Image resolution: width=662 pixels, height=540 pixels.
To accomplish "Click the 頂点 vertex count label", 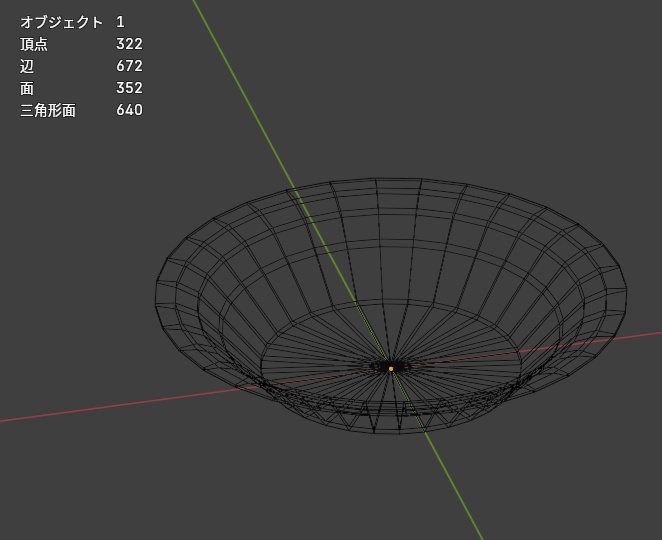I will pyautogui.click(x=34, y=44).
